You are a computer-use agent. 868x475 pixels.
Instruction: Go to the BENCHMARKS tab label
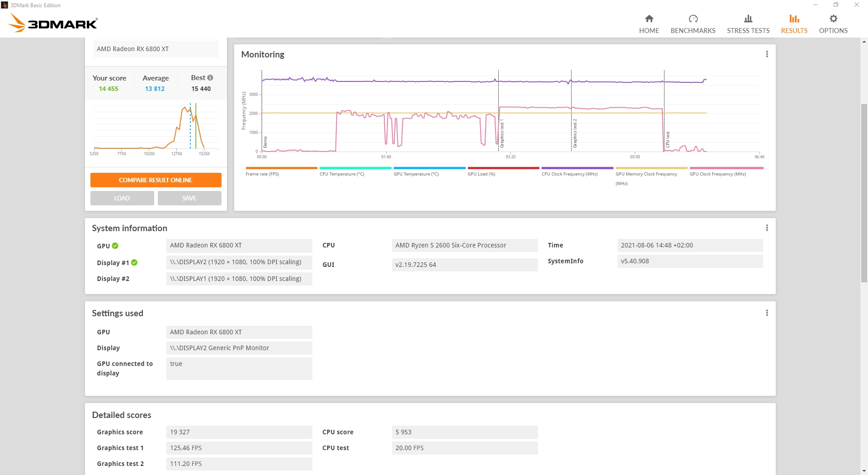(693, 31)
